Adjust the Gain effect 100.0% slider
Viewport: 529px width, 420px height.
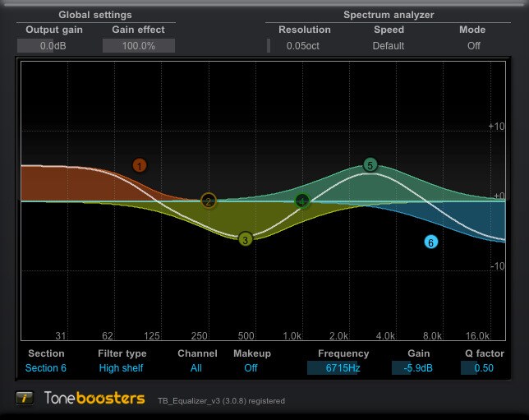click(x=139, y=45)
